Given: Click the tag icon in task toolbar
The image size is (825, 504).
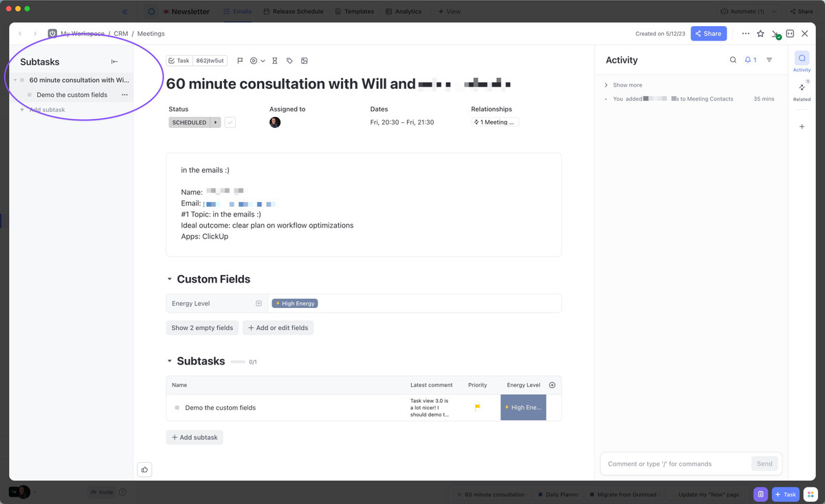Looking at the screenshot, I should 289,61.
